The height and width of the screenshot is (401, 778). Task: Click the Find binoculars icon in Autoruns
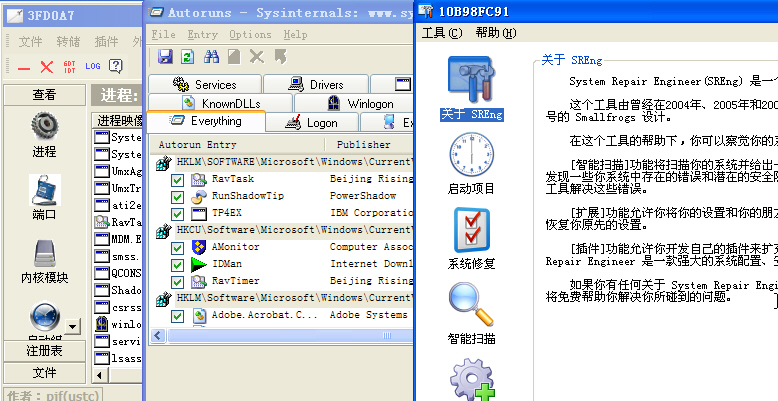click(x=211, y=56)
